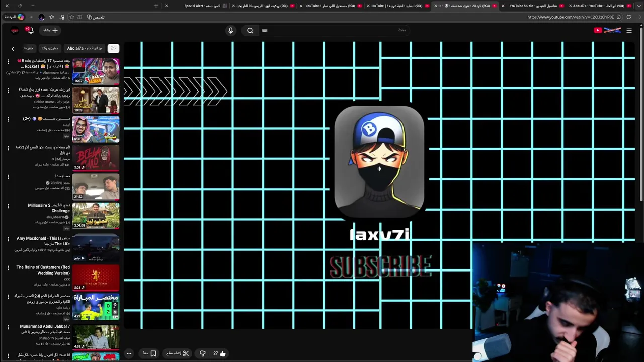Click the browser URL address bar
Screen dimensions: 644x362
[571, 17]
